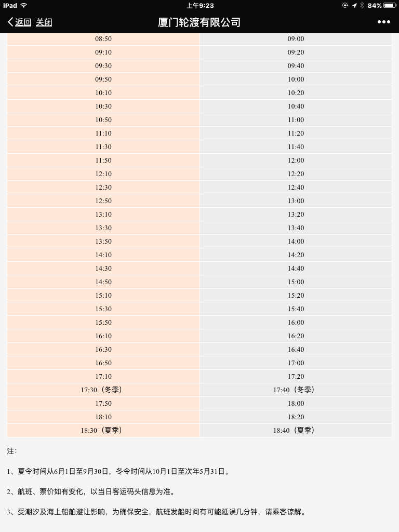
Task: Tap the 12:00 departure time cell
Action: pos(296,161)
